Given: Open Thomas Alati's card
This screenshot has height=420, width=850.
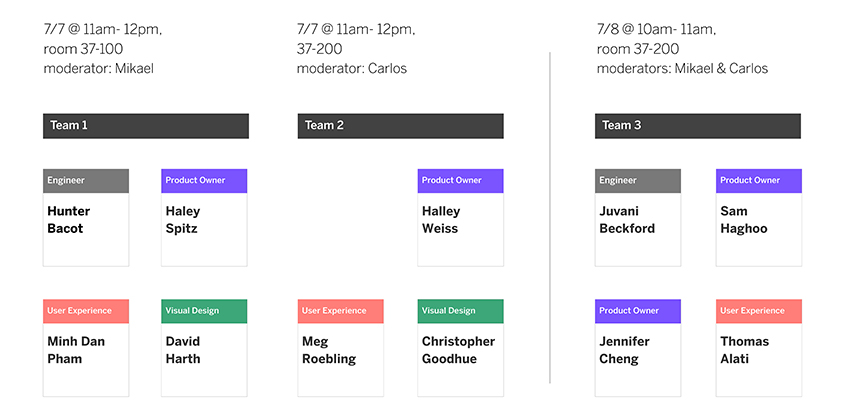Looking at the screenshot, I should [x=759, y=348].
